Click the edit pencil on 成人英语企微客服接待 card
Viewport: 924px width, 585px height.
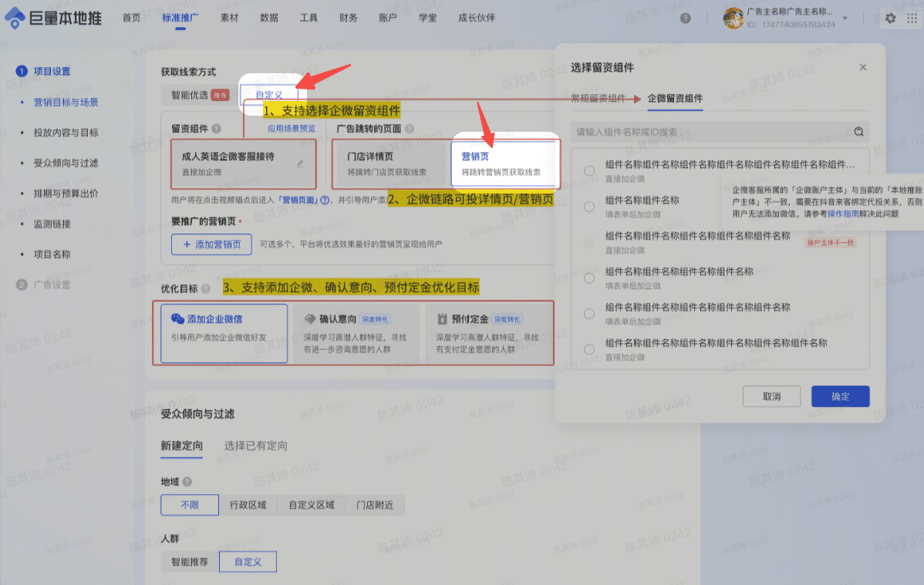[300, 163]
